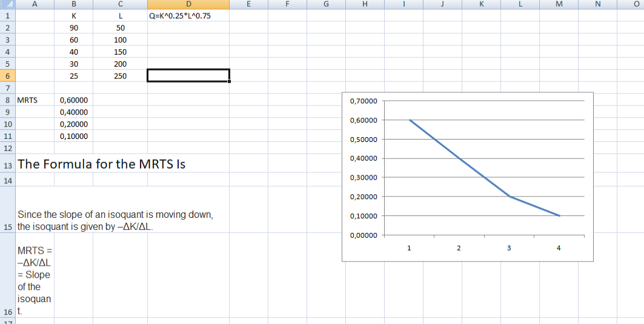Select column B header
This screenshot has height=324, width=644.
click(73, 5)
